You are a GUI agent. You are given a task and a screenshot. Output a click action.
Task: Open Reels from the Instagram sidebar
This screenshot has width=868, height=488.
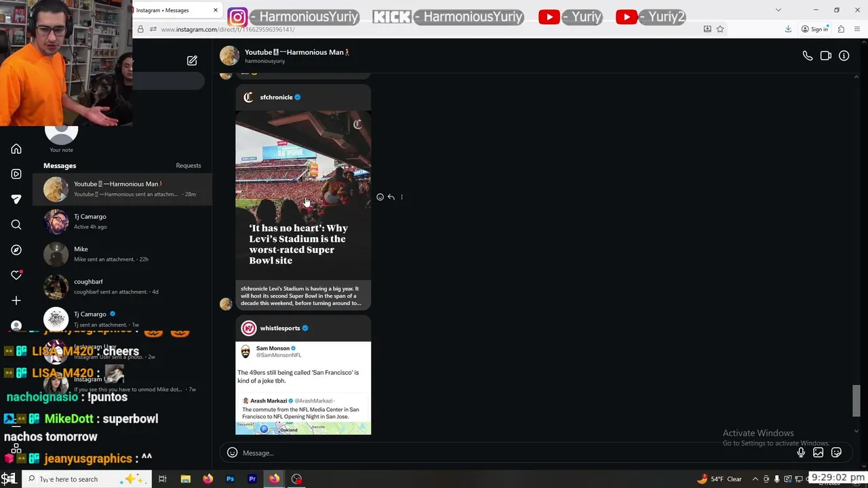pos(16,174)
